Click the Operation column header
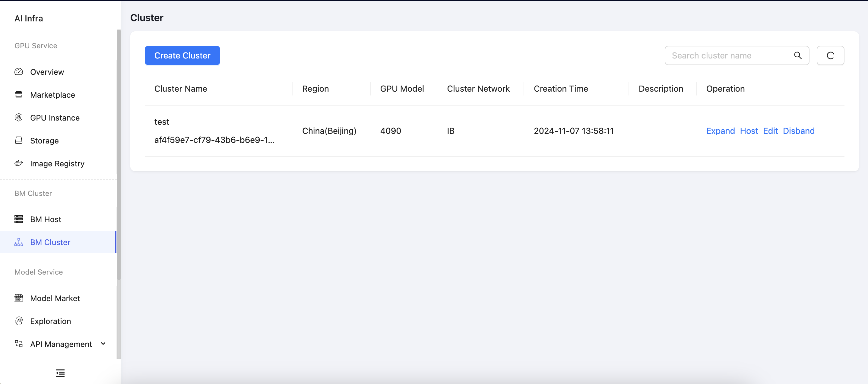868x384 pixels. pyautogui.click(x=725, y=89)
